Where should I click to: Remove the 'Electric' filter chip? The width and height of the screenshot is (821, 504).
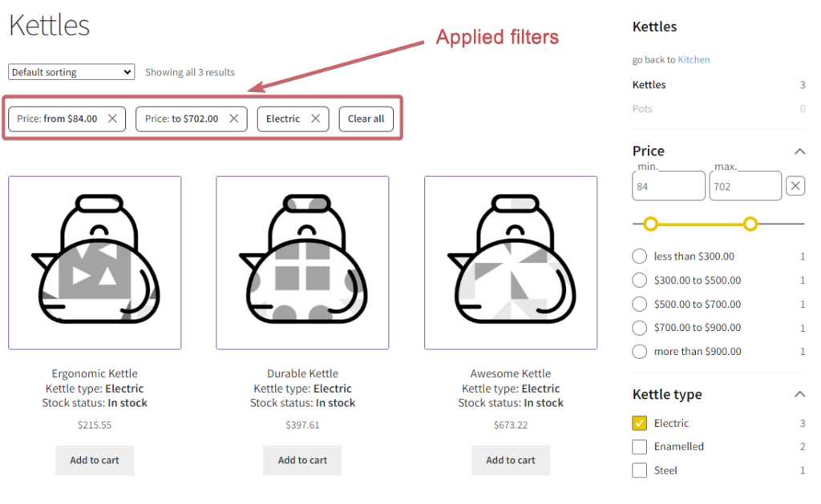[316, 119]
